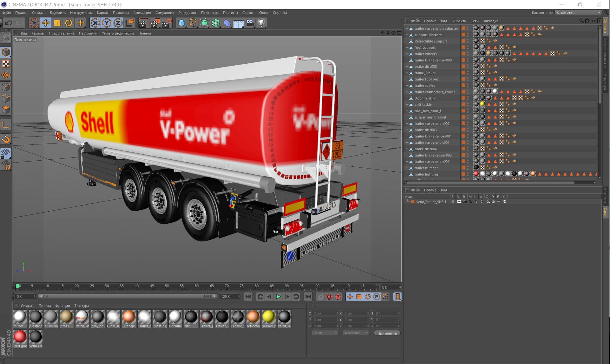Click X position input field
Viewport: 610px width, 364px height.
coord(325,313)
